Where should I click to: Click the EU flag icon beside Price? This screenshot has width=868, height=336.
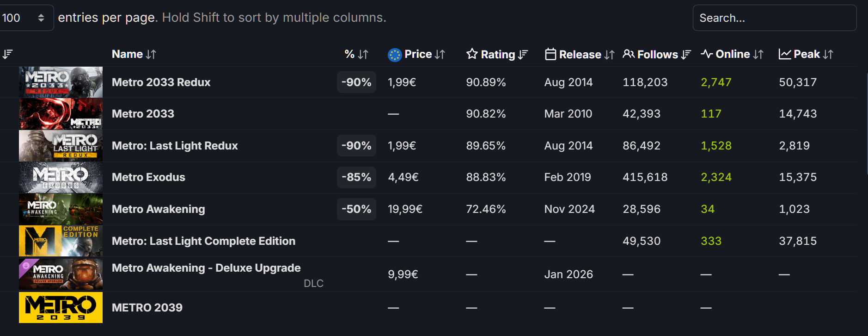point(395,55)
